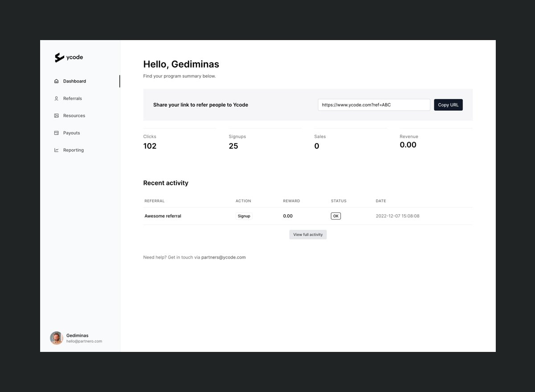Screen dimensions: 535x392
Task: Select the Awesome referral row
Action: [x=308, y=216]
